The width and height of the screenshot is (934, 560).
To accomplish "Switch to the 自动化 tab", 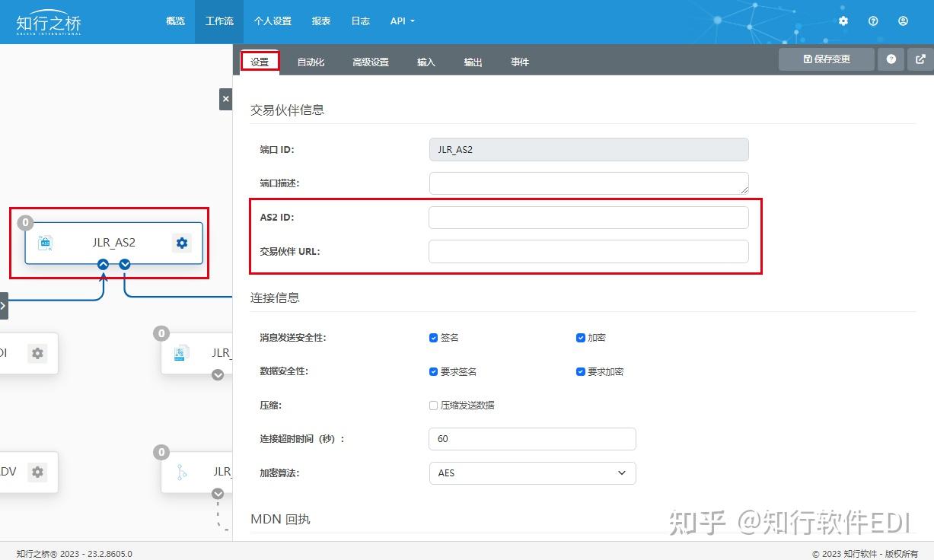I will pyautogui.click(x=311, y=62).
